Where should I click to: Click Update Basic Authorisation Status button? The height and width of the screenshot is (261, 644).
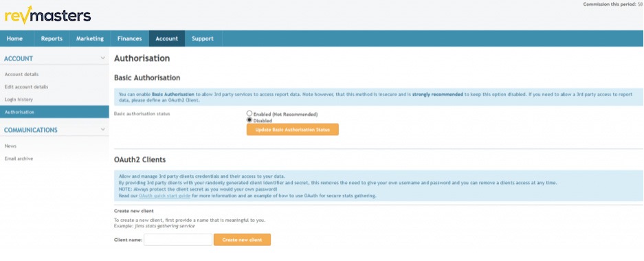coord(292,130)
